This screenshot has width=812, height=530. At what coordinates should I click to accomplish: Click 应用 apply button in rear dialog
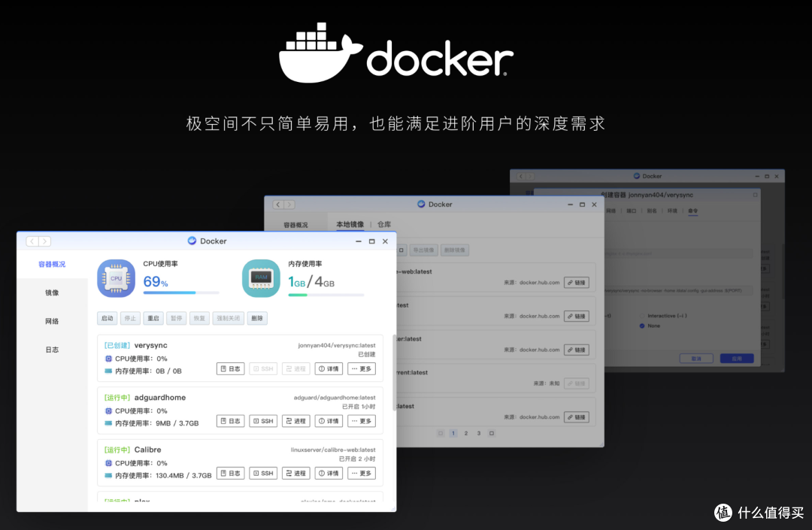click(737, 359)
